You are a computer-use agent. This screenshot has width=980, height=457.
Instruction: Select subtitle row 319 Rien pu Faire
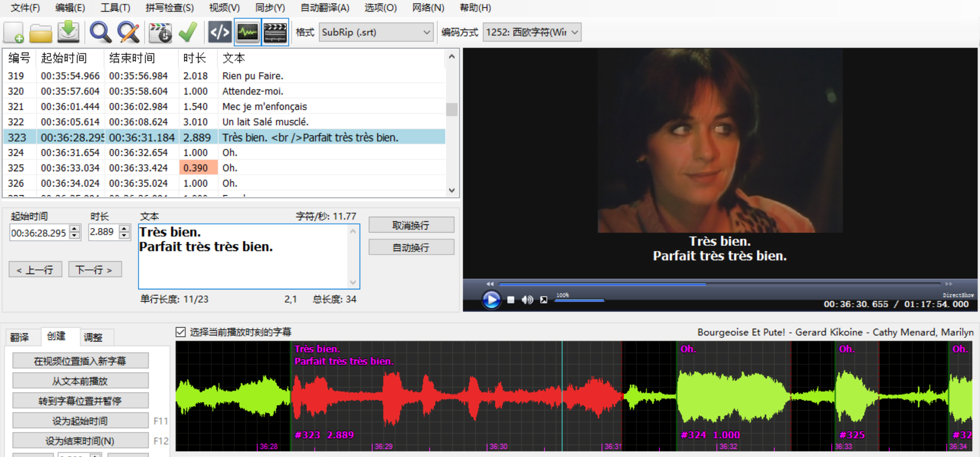(x=224, y=76)
